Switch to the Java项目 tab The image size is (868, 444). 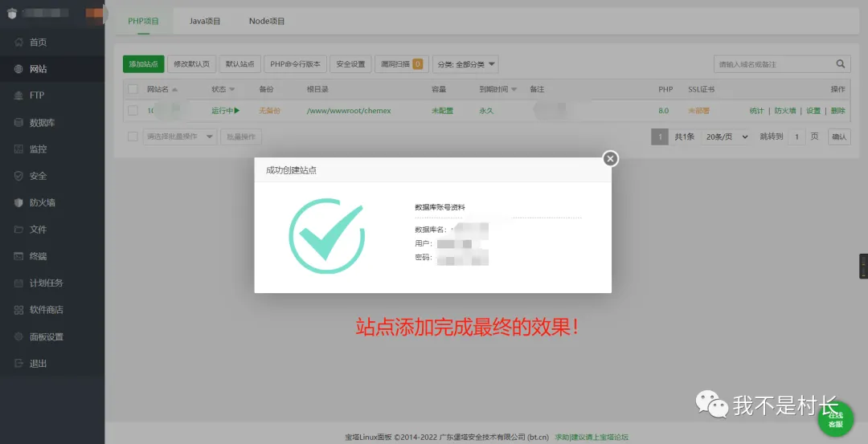click(x=204, y=21)
